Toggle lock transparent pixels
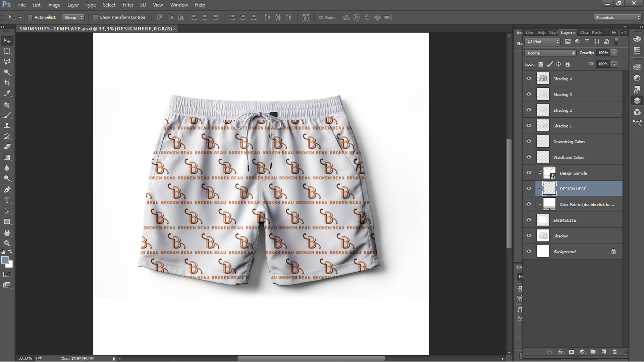The height and width of the screenshot is (362, 644). point(541,64)
